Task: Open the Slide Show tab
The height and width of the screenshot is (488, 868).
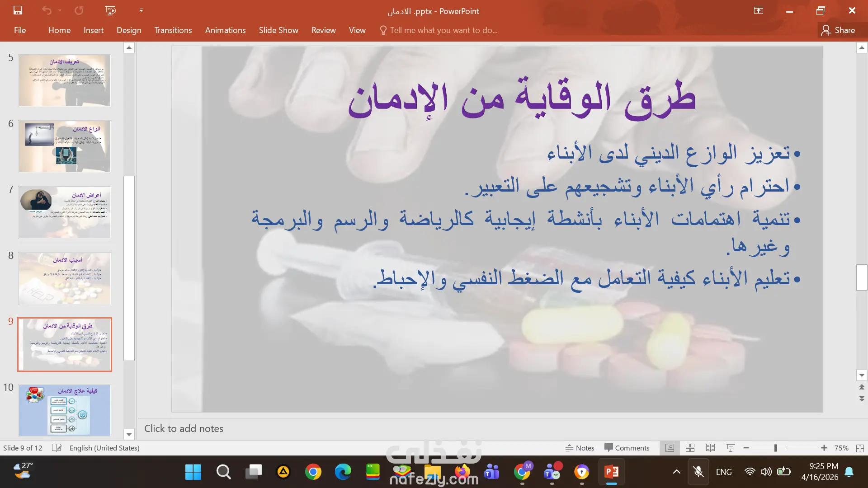Action: pos(278,30)
